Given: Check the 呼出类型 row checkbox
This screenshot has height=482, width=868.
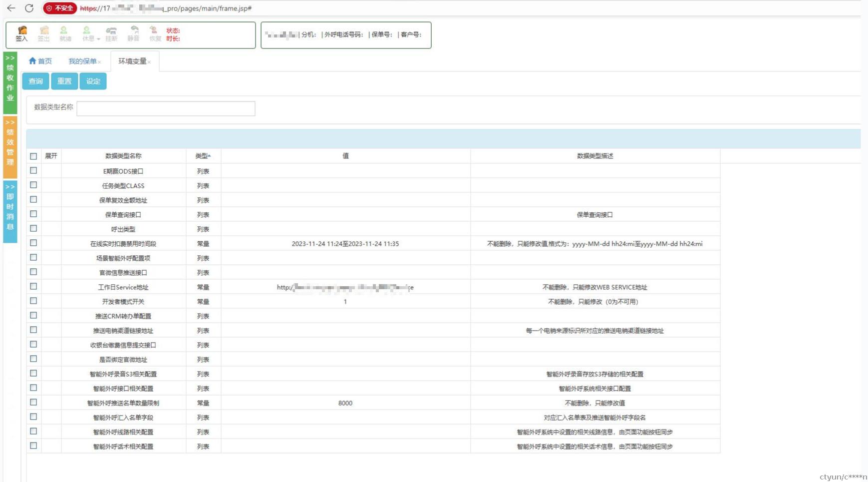Looking at the screenshot, I should click(x=33, y=228).
